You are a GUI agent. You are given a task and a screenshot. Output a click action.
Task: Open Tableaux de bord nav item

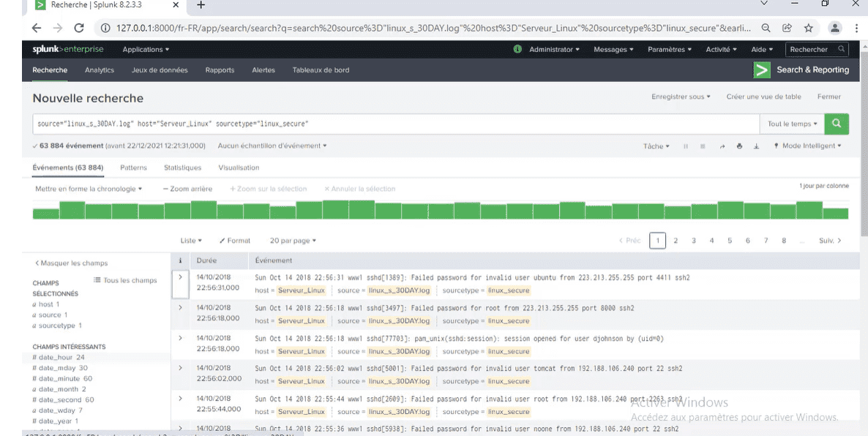321,70
